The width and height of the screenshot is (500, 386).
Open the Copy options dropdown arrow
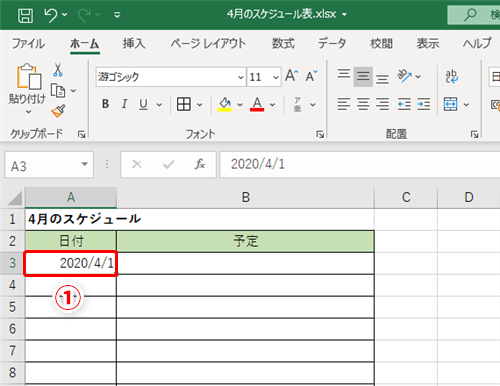point(73,90)
